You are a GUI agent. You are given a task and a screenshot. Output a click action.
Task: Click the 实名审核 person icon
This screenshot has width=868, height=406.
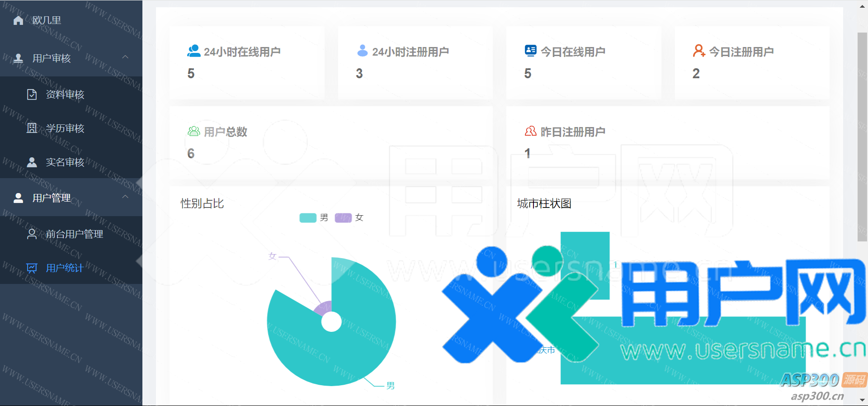tap(32, 162)
